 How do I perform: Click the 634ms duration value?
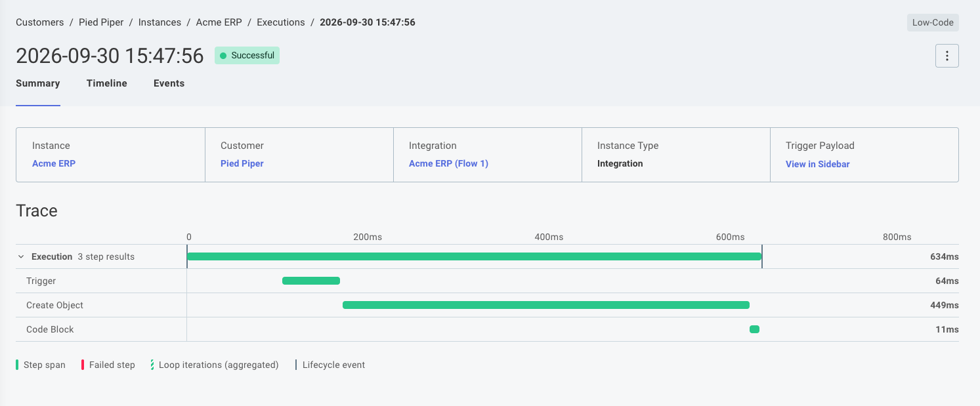pos(944,257)
